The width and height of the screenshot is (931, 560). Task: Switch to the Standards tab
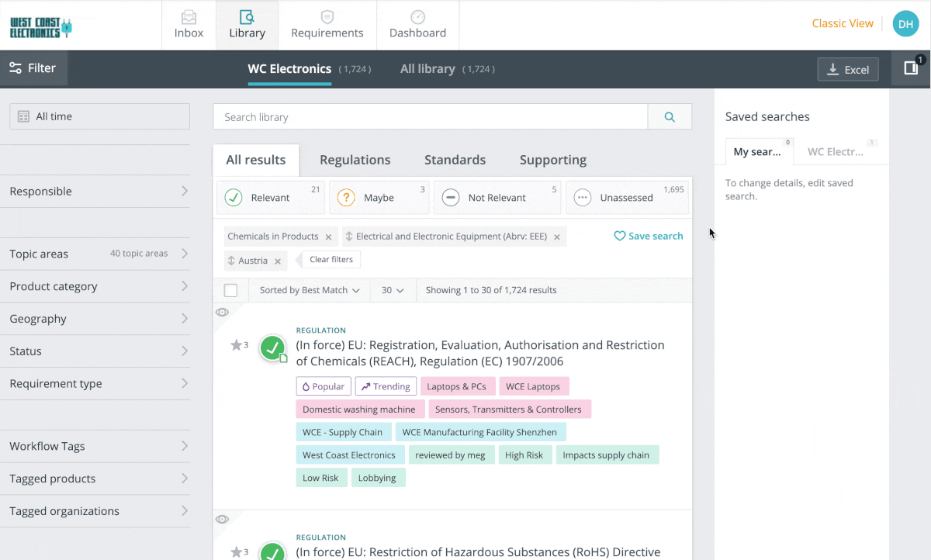[455, 160]
